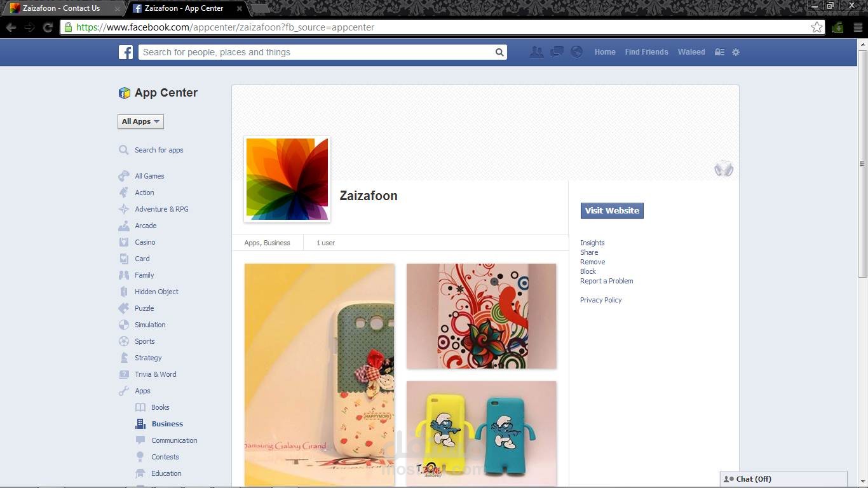
Task: Click the Books category icon
Action: pos(140,407)
